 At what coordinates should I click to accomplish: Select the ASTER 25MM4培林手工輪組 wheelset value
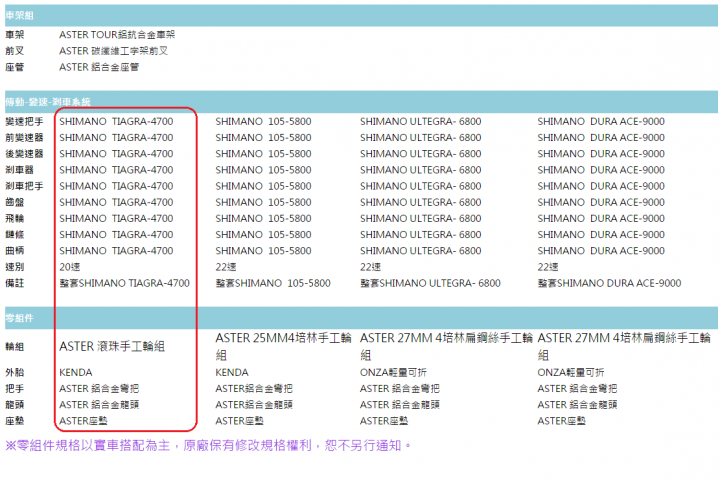(283, 346)
